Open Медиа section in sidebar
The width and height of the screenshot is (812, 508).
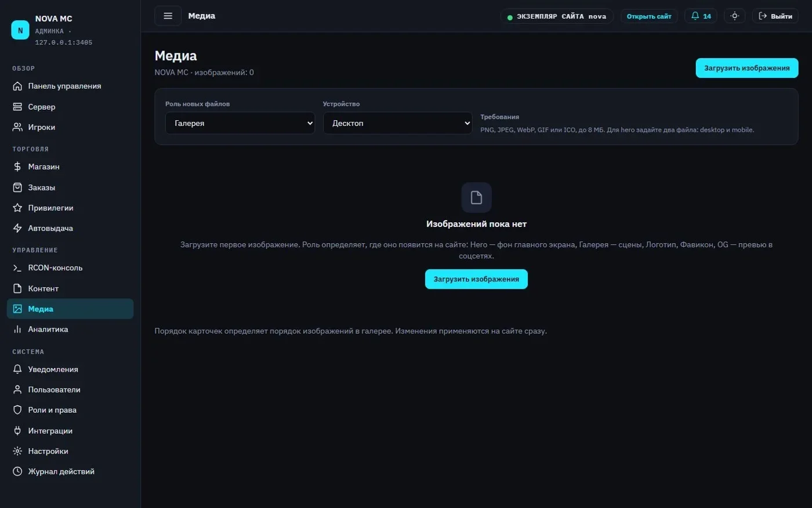70,309
